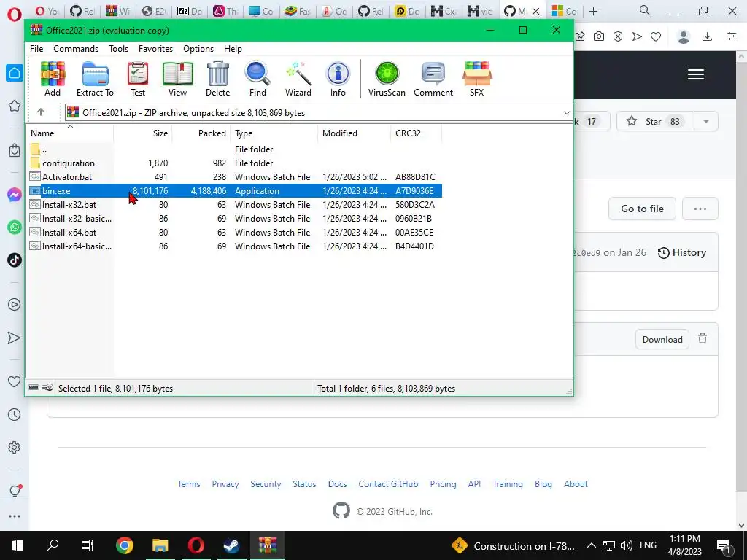Select the configuration folder row

coord(234,163)
